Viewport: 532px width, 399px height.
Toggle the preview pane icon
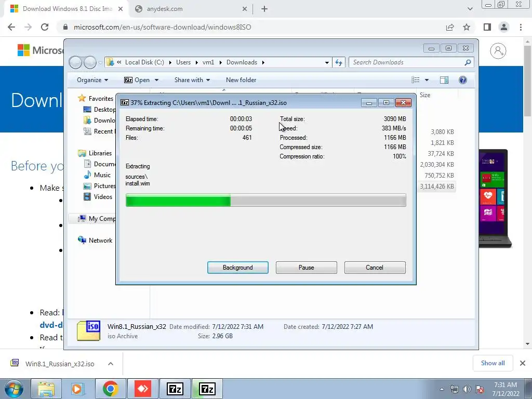(444, 80)
